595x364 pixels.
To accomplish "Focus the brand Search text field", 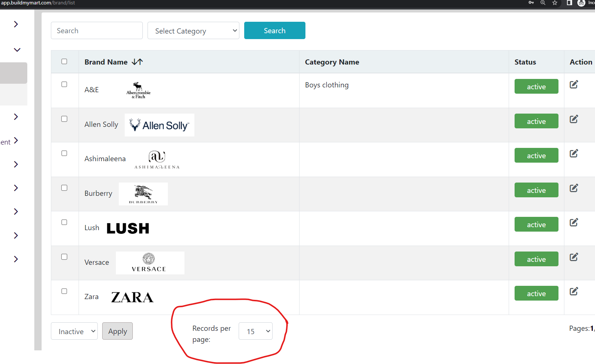I will (97, 31).
